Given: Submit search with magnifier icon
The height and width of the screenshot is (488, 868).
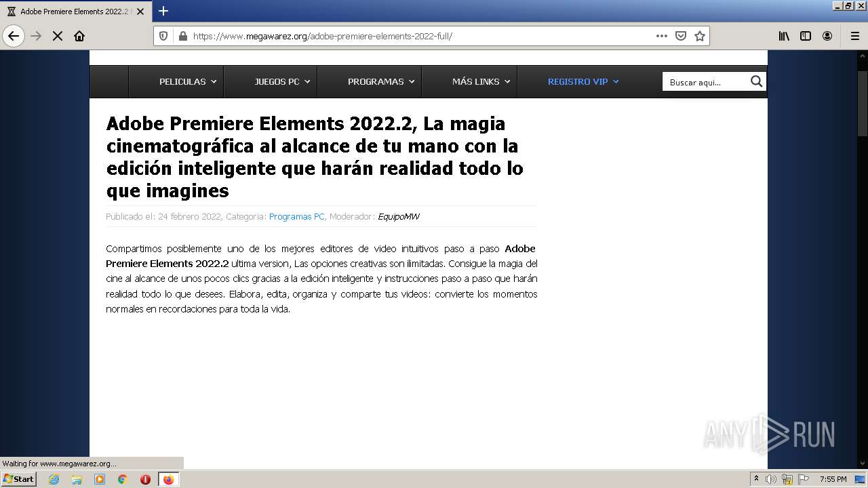Looking at the screenshot, I should [757, 81].
